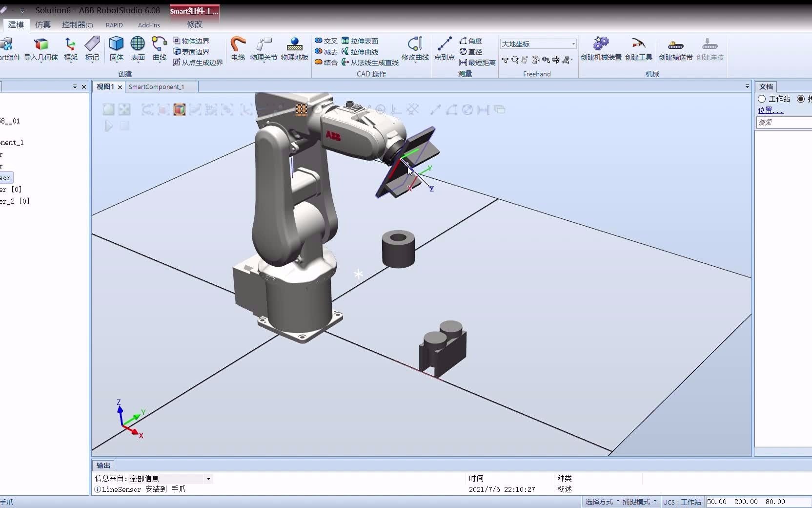Open the 选择方式 dropdown in the status bar
Viewport: 812px width, 508px height.
click(602, 502)
